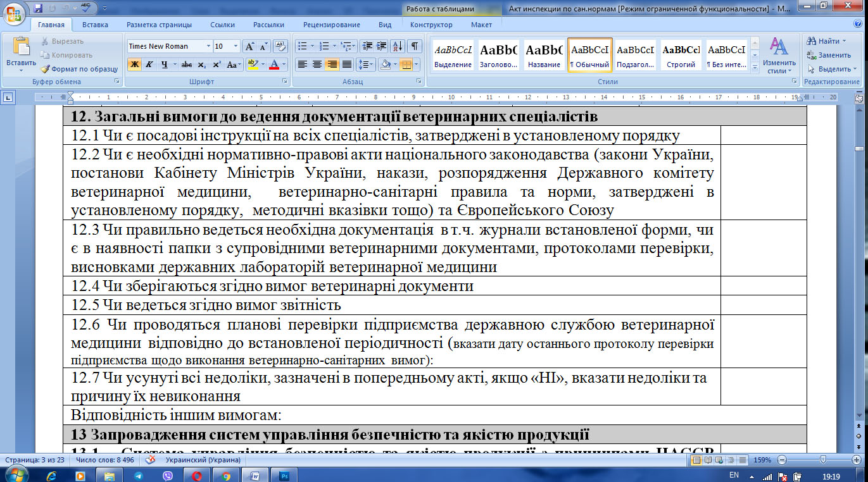Toggle bold (Ж) formatting

pos(134,65)
